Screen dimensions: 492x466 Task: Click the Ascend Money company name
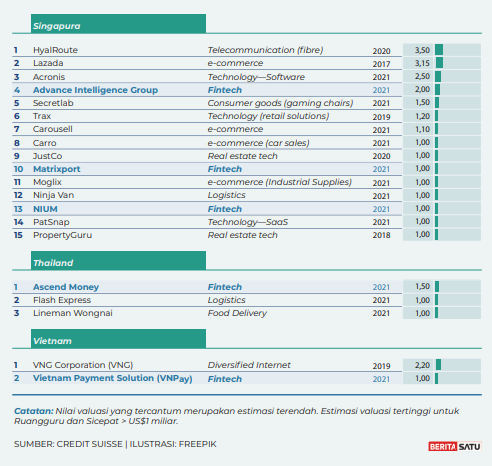[x=66, y=287]
